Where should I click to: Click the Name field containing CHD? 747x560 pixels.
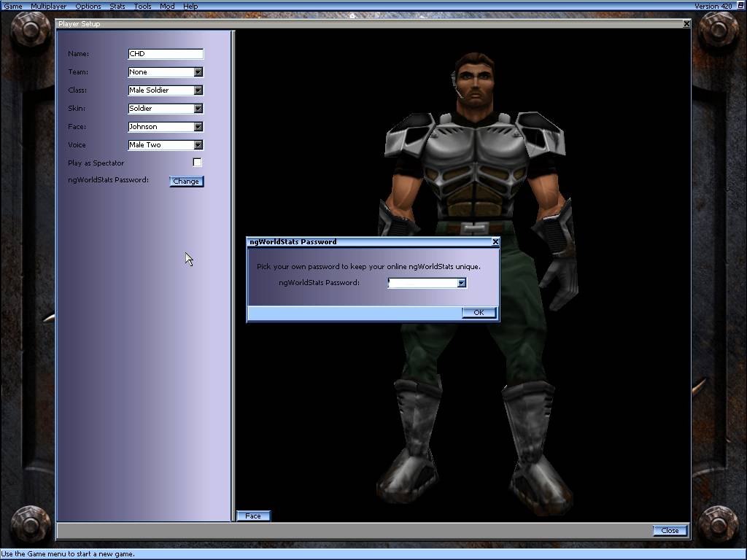(166, 54)
